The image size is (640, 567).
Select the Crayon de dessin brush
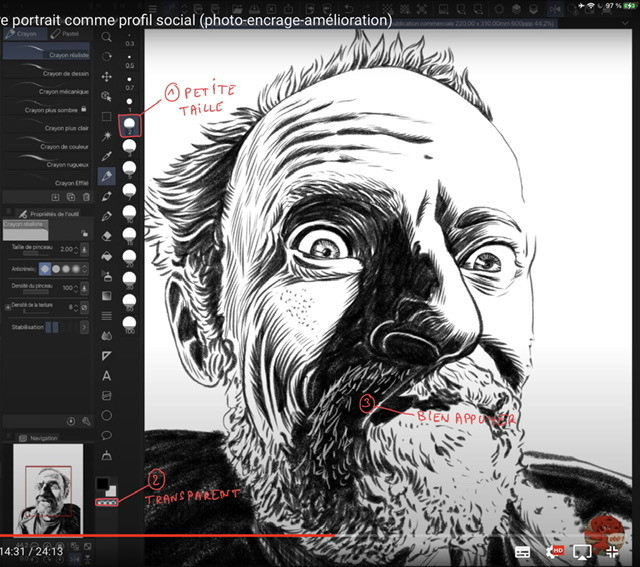[64, 73]
